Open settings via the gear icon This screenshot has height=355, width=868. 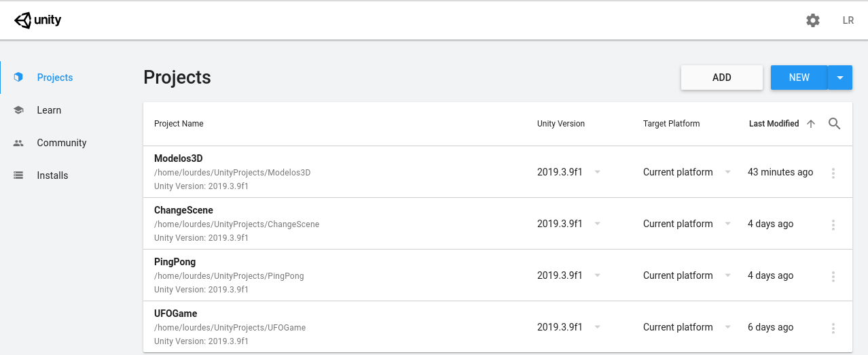[813, 20]
